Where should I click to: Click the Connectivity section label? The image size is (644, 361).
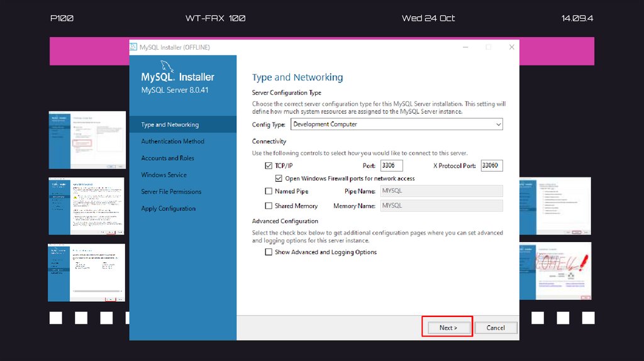269,142
